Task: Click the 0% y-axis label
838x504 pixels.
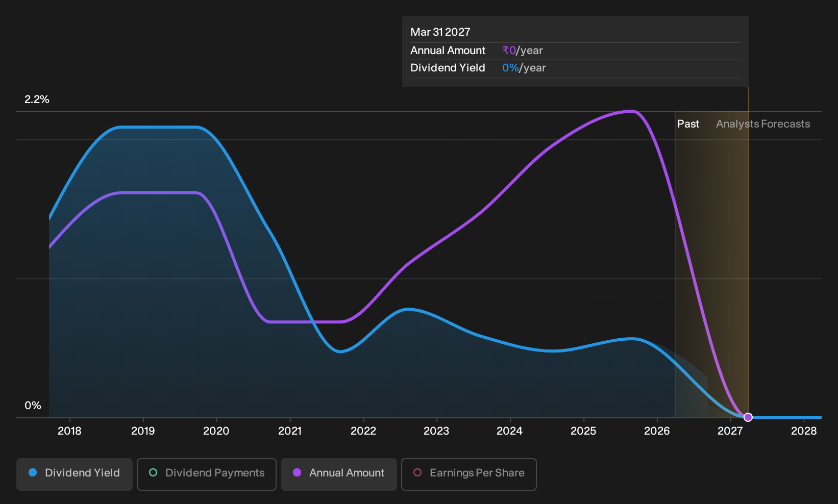Action: coord(33,406)
